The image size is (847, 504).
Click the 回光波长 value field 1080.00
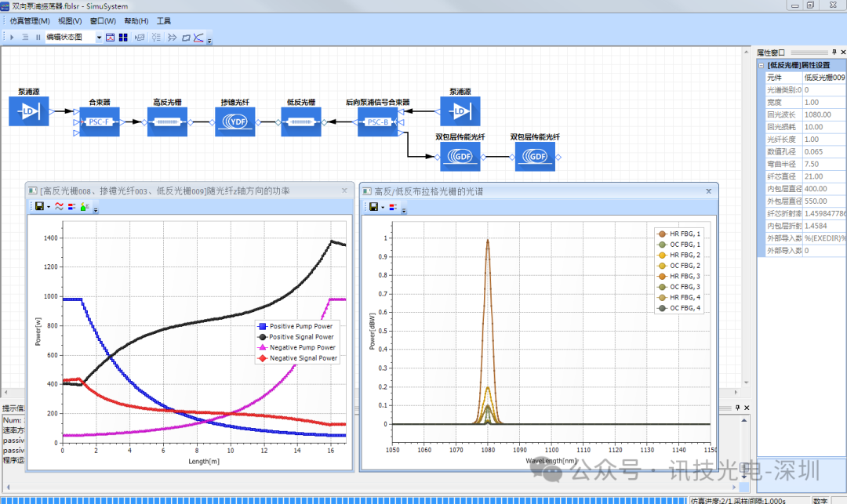tap(824, 114)
